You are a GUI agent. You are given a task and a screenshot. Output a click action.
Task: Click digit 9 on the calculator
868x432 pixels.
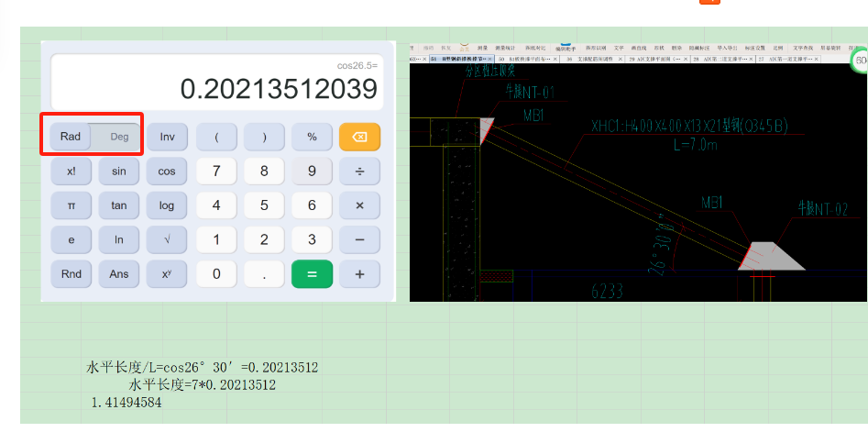[x=313, y=172]
